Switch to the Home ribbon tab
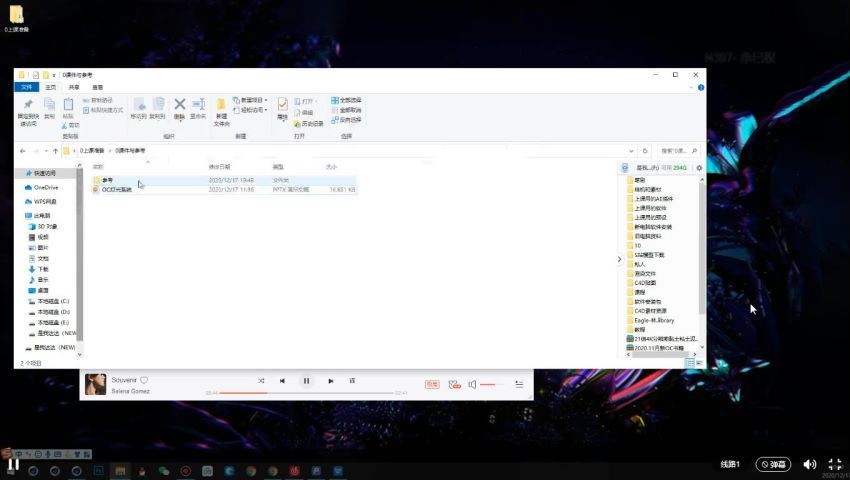This screenshot has width=850, height=480. pyautogui.click(x=50, y=87)
